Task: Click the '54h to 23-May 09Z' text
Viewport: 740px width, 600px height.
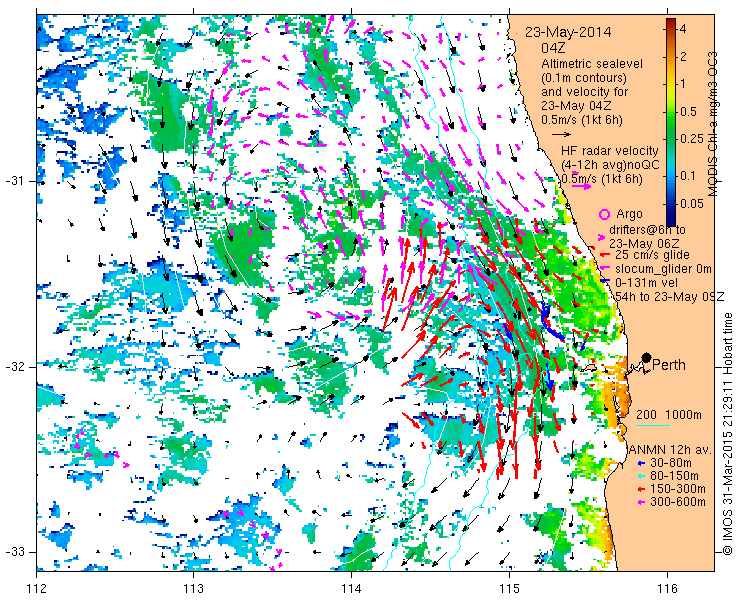Action: pyautogui.click(x=670, y=296)
